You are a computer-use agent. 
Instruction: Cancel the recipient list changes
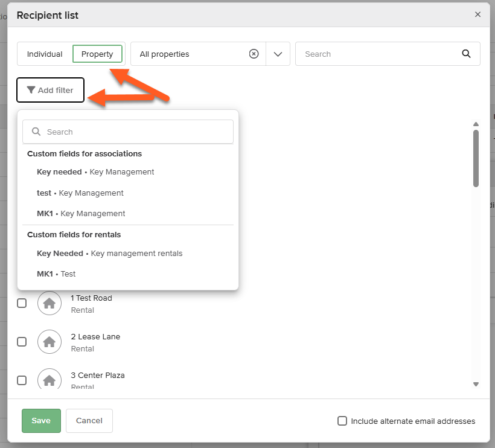tap(89, 421)
